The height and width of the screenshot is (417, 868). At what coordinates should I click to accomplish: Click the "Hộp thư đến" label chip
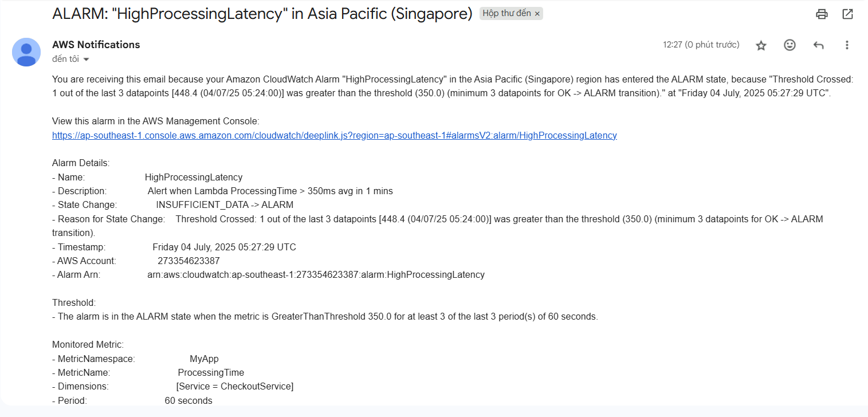[x=506, y=14]
